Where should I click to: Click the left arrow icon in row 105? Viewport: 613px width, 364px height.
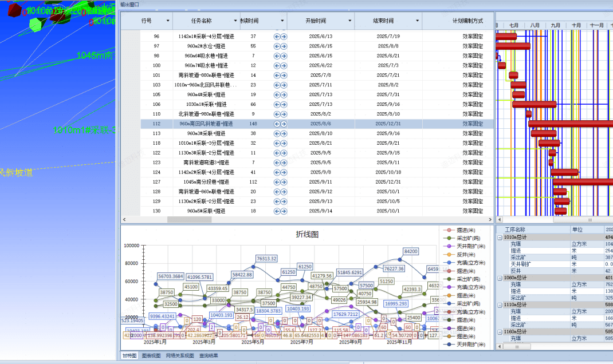(x=277, y=95)
